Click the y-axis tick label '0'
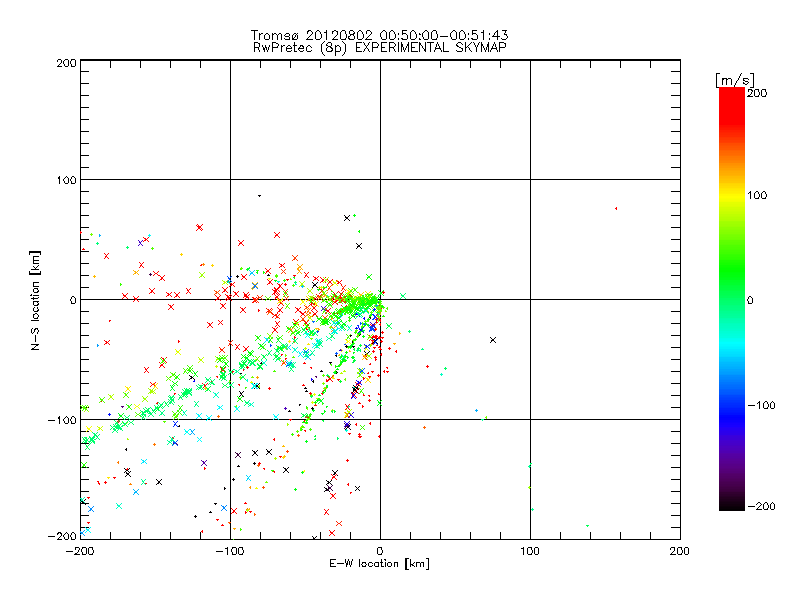 click(x=73, y=300)
